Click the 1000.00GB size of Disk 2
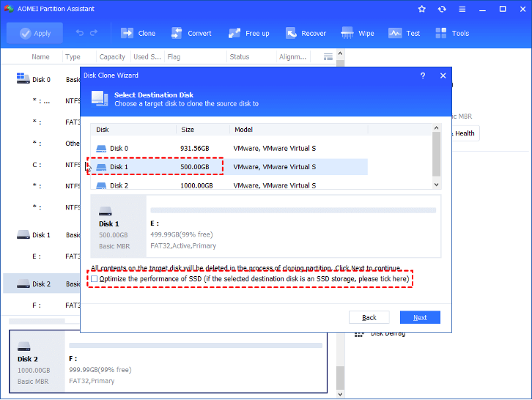The width and height of the screenshot is (532, 400). click(196, 185)
